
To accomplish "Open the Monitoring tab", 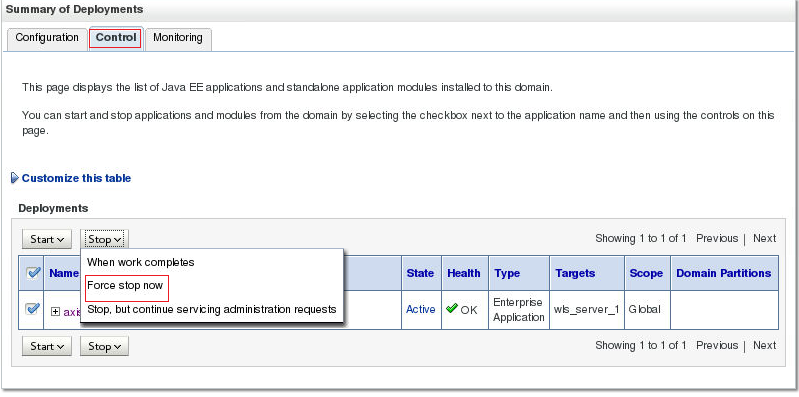I will [178, 38].
